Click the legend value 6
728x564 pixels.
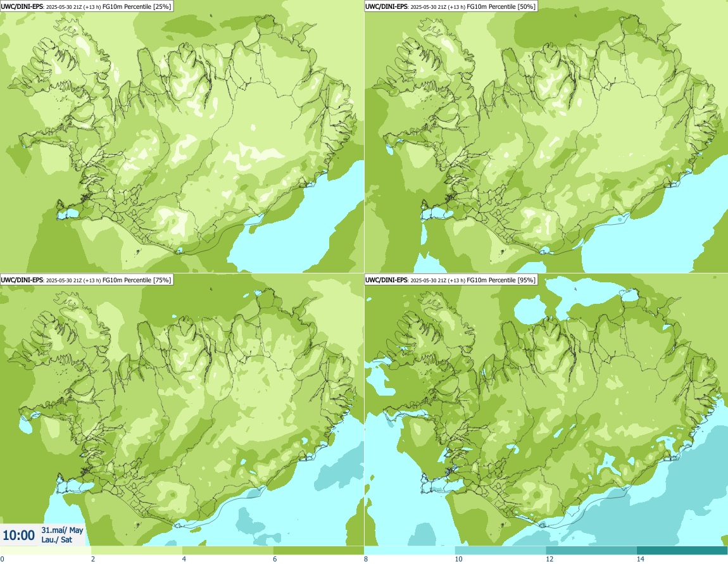tap(275, 559)
